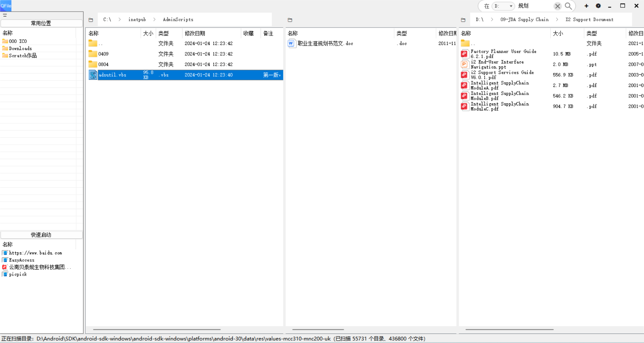
Task: Click the search magnifier icon
Action: pyautogui.click(x=568, y=6)
